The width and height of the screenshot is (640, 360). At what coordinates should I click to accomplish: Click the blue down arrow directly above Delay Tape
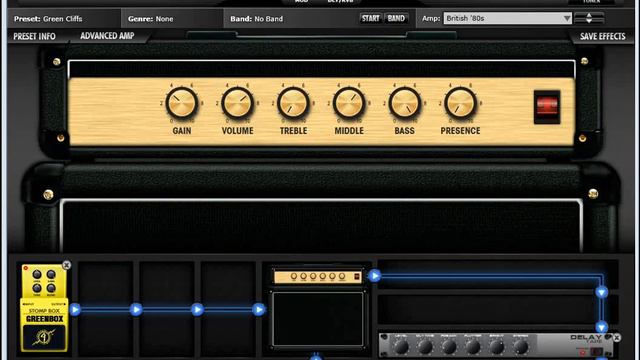point(602,327)
